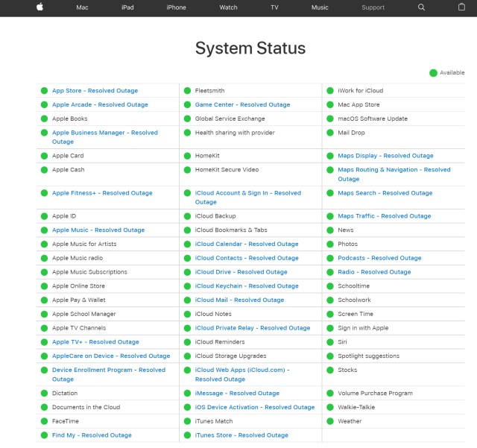The height and width of the screenshot is (448, 477).
Task: Open the iPad menu item
Action: click(127, 7)
